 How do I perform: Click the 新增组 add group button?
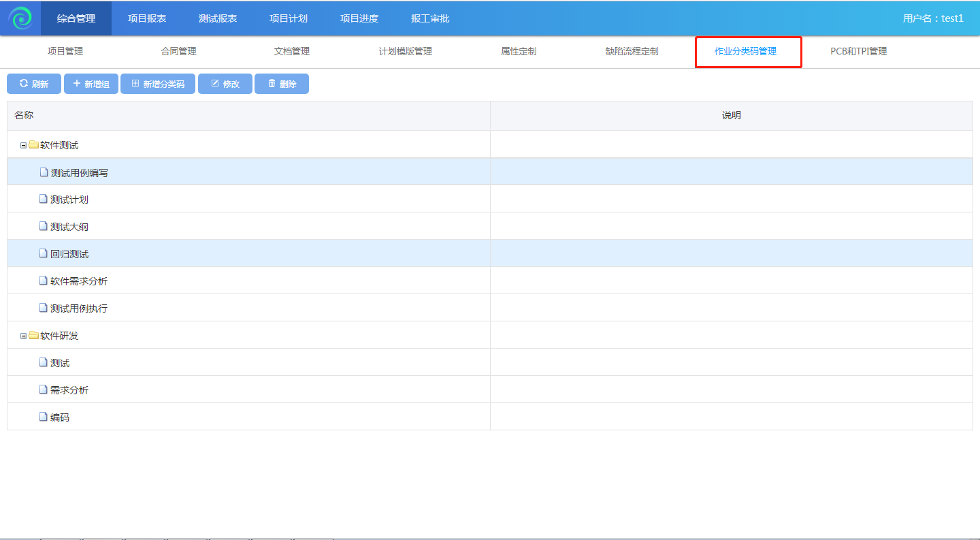(x=91, y=84)
